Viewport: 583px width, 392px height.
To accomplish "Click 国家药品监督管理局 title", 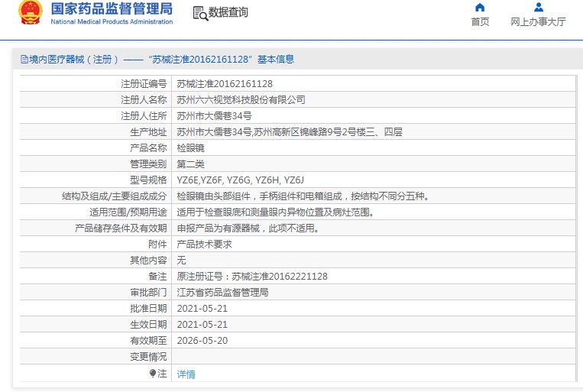I will point(112,8).
